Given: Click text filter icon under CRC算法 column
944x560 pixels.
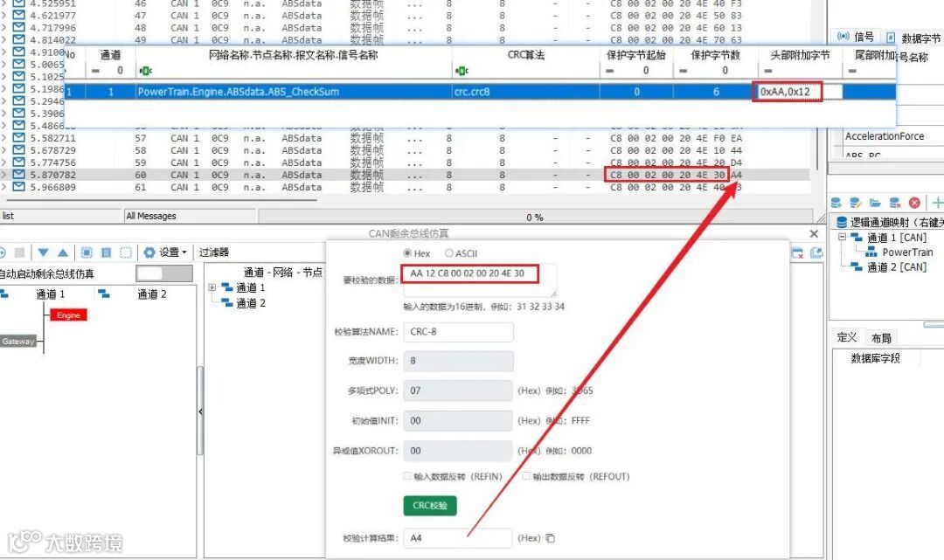Looking at the screenshot, I should coord(462,71).
